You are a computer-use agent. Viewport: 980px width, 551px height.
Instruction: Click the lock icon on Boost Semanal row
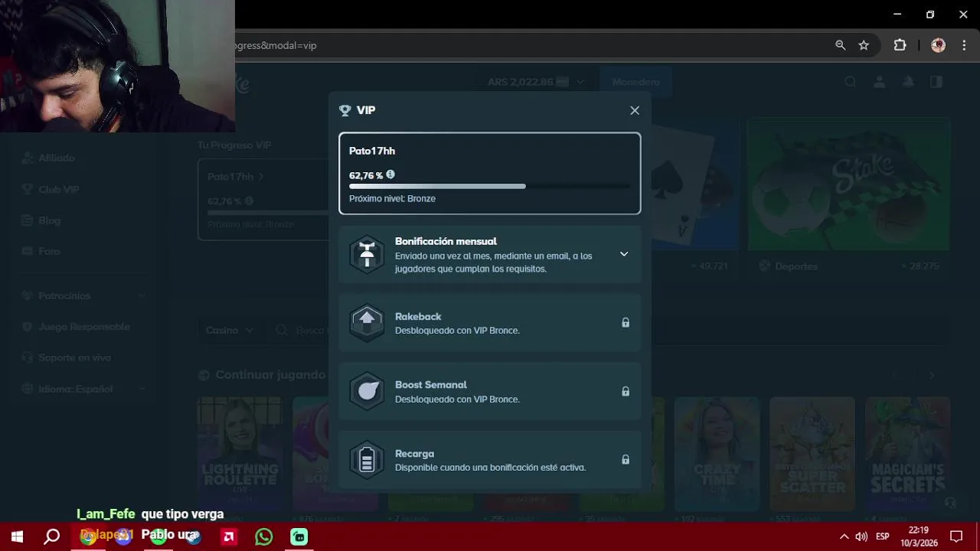pyautogui.click(x=626, y=391)
